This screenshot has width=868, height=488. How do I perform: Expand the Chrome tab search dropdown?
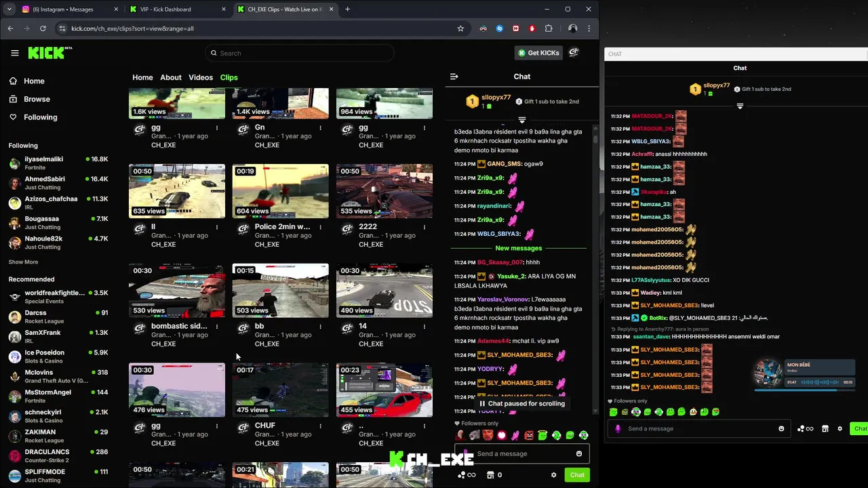click(x=9, y=9)
